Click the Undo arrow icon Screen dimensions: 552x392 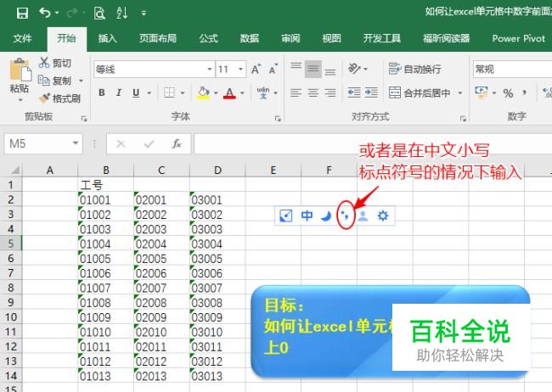coord(45,13)
